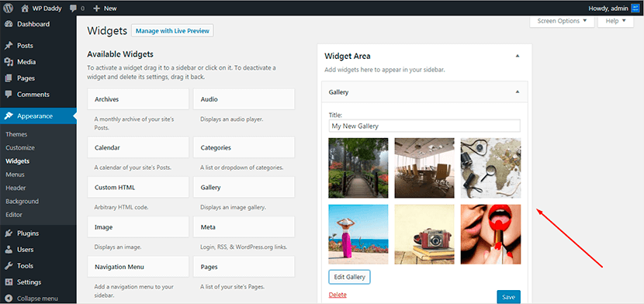The height and width of the screenshot is (304, 644).
Task: Click the Users person icon
Action: pos(9,250)
